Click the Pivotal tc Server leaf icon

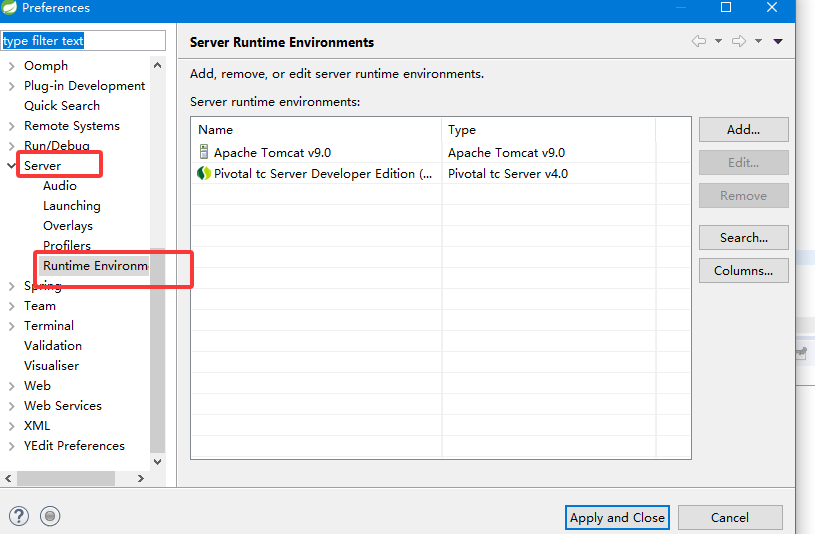pyautogui.click(x=204, y=173)
